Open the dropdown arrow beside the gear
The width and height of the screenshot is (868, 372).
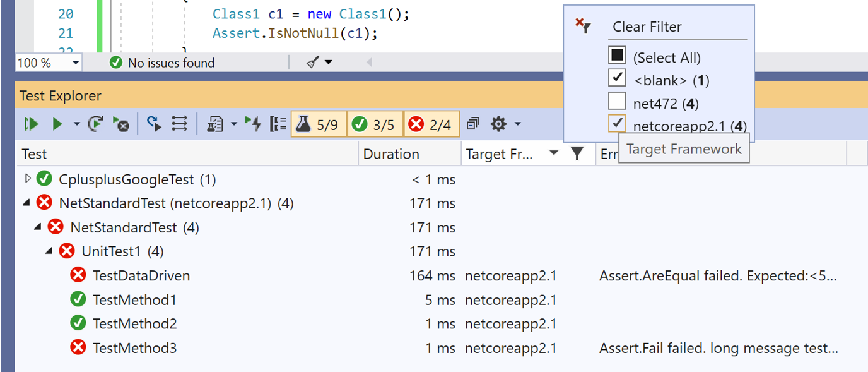[x=517, y=124]
